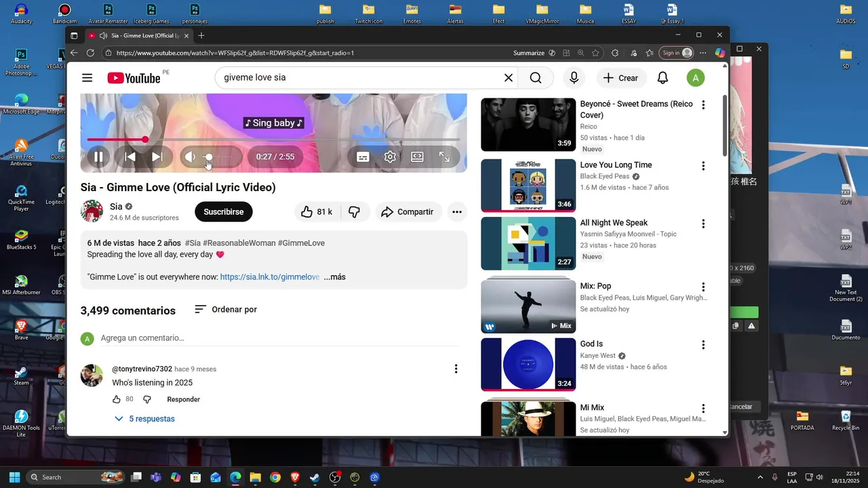The height and width of the screenshot is (488, 868).
Task: Click the Edge back arrow
Action: [75, 53]
